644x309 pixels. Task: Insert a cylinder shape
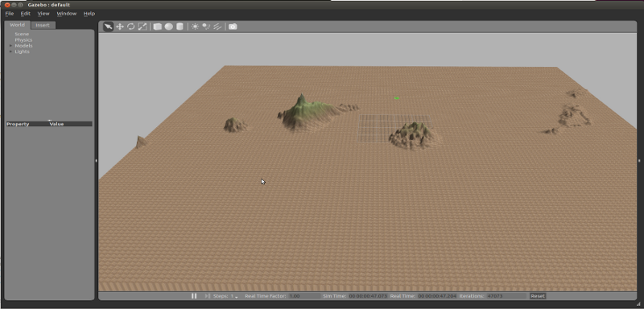click(x=180, y=27)
